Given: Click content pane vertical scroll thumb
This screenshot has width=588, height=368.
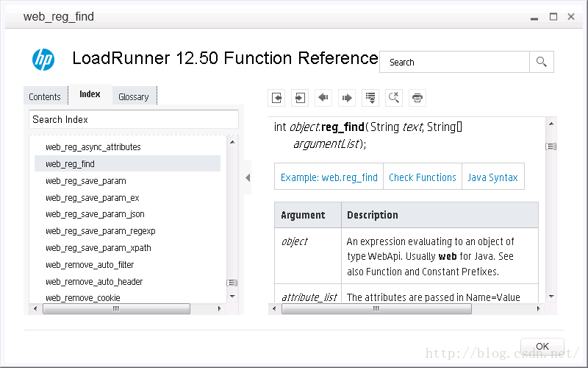Looking at the screenshot, I should [x=551, y=146].
